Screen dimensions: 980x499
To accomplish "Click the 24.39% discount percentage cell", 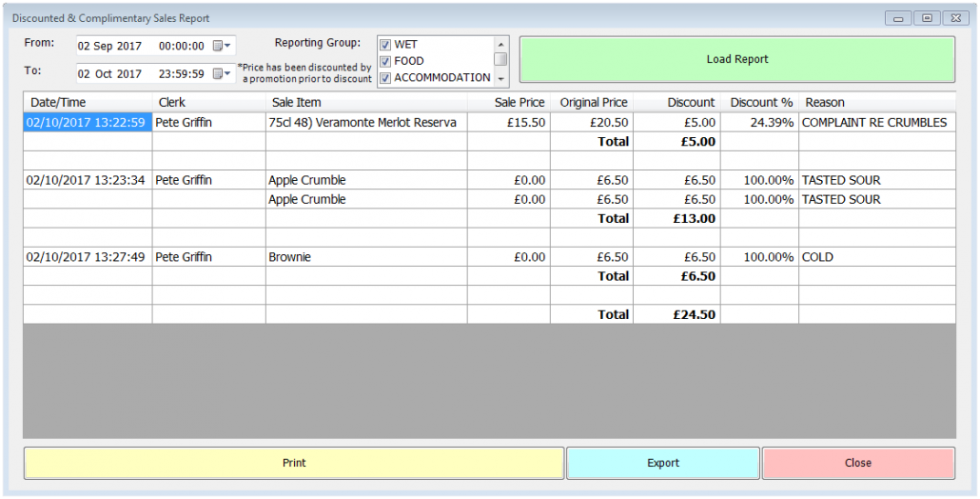I will tap(759, 123).
